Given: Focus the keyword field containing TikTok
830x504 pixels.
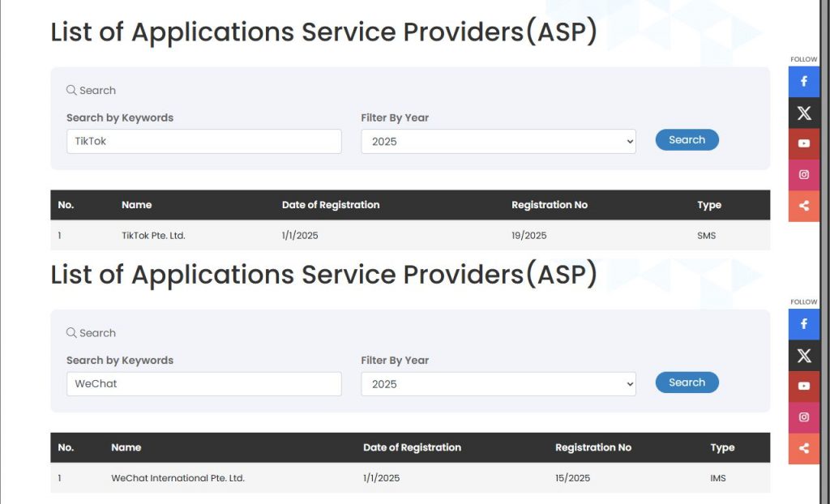Looking at the screenshot, I should point(203,141).
